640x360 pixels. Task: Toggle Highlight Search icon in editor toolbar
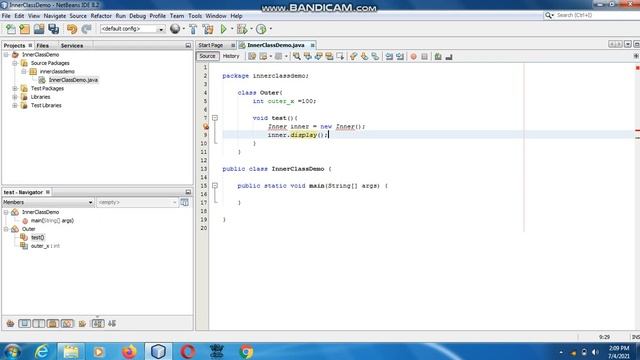329,56
